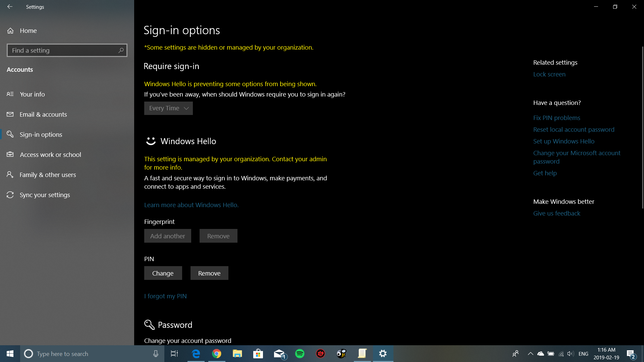Click ENG language indicator
The width and height of the screenshot is (644, 362).
(x=583, y=354)
